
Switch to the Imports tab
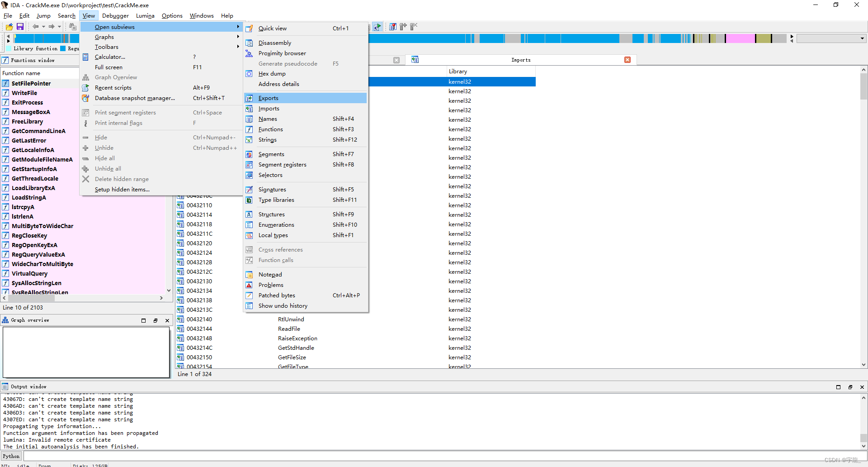click(521, 60)
